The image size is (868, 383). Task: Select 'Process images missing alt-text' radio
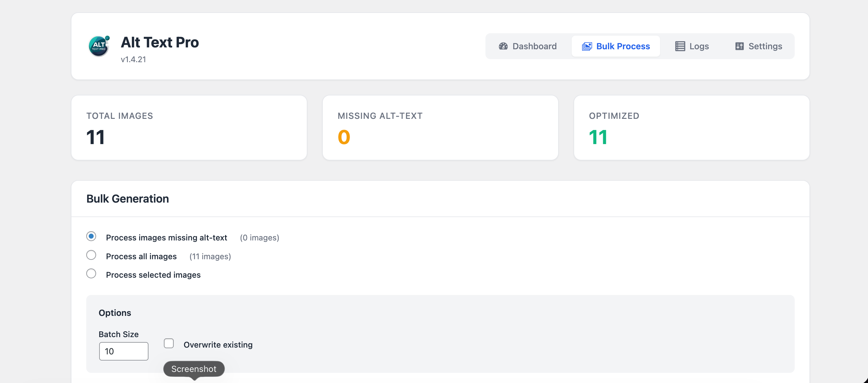pyautogui.click(x=91, y=236)
